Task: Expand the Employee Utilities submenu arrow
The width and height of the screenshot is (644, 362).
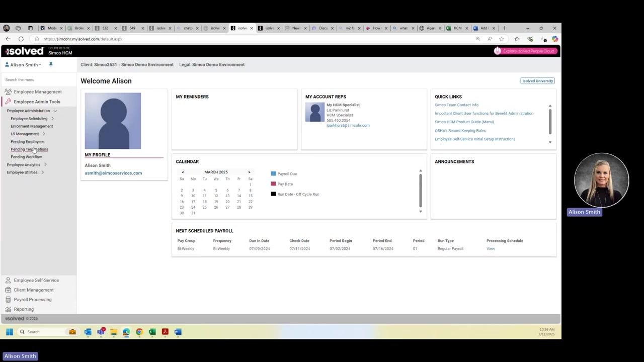Action: pyautogui.click(x=42, y=172)
